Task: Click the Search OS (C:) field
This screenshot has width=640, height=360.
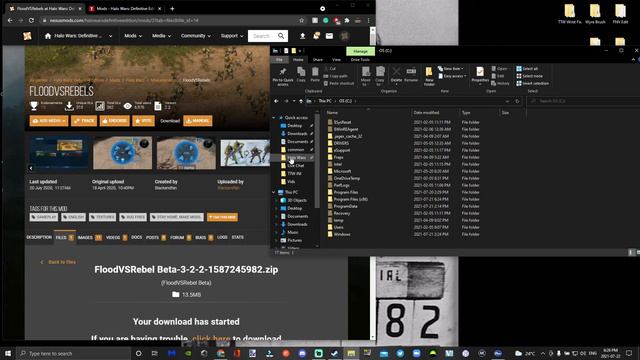Action: (x=584, y=101)
